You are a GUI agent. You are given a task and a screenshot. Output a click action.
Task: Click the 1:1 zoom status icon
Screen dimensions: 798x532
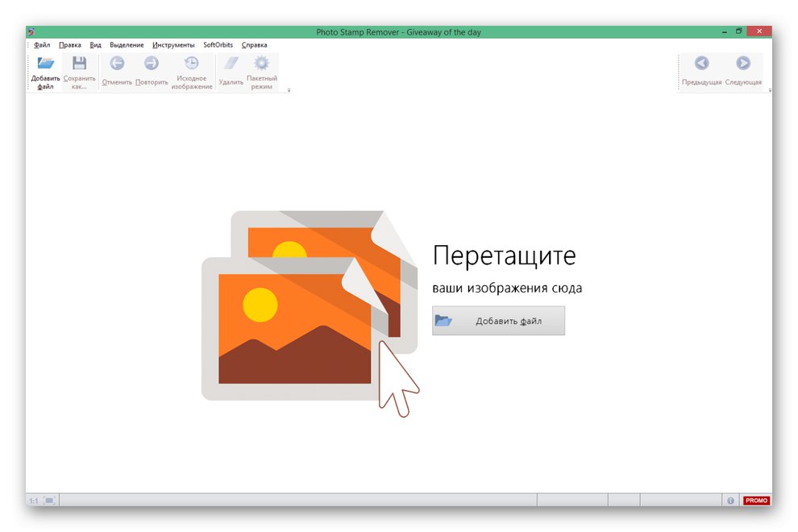point(34,501)
